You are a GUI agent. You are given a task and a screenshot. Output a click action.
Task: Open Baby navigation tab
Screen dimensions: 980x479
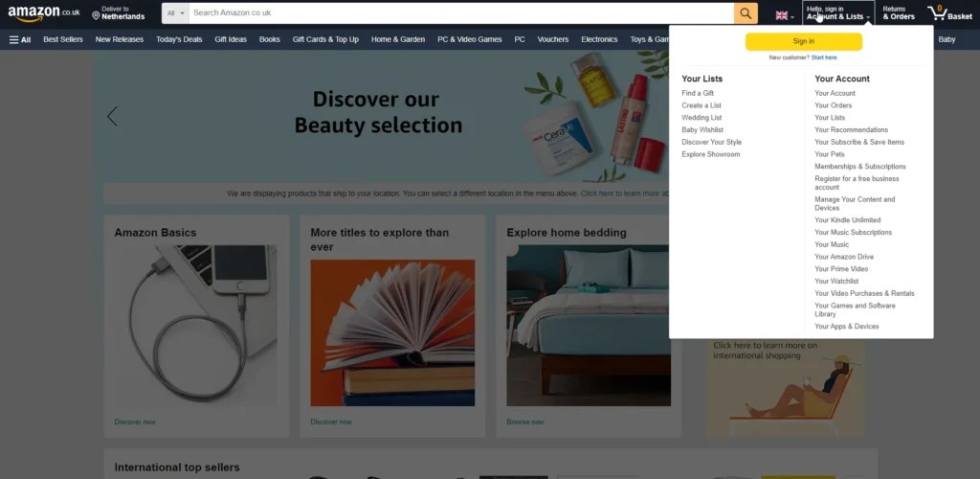[947, 39]
